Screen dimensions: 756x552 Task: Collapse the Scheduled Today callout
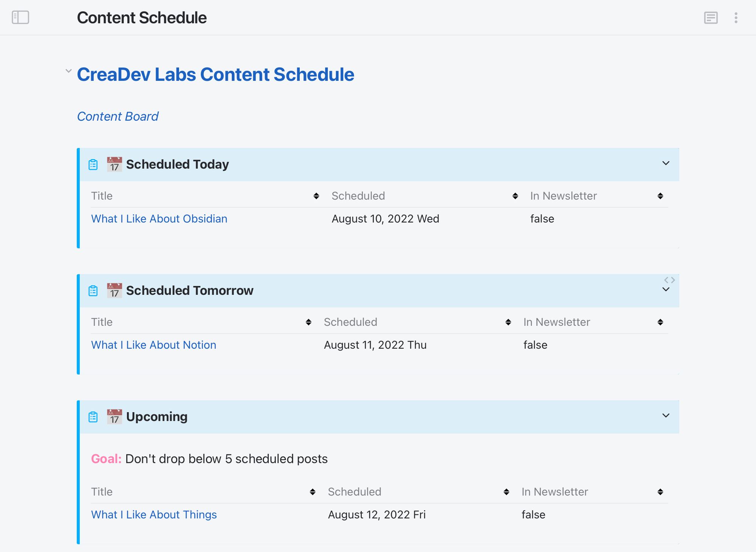(666, 163)
